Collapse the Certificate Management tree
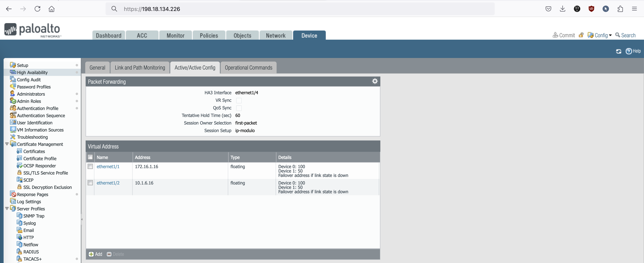 pyautogui.click(x=7, y=144)
